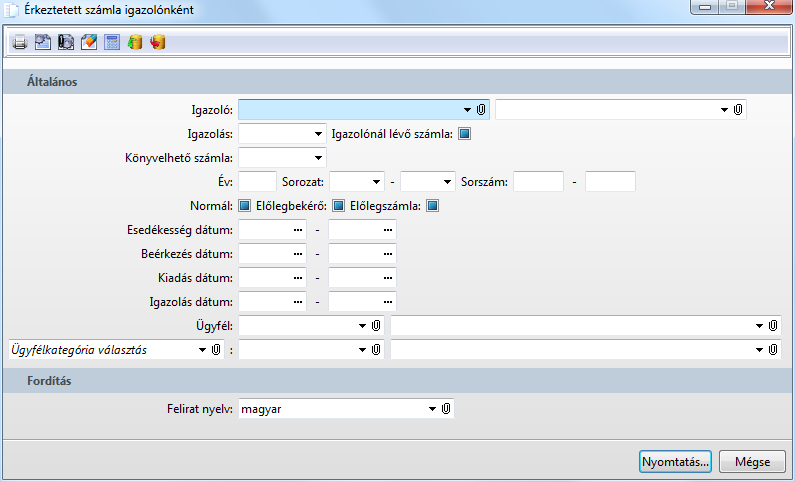Open Kiadás dátum start date picker
795x482 pixels.
(298, 278)
